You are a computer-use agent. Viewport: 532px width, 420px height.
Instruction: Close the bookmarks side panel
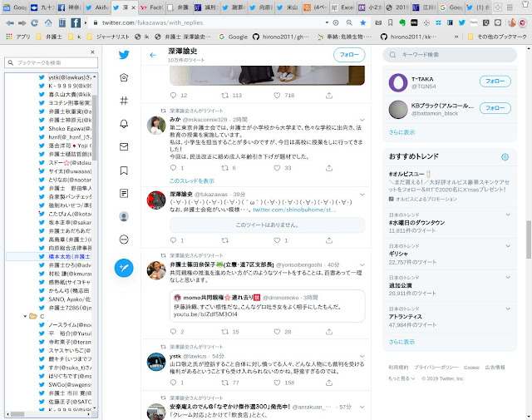pyautogui.click(x=92, y=52)
